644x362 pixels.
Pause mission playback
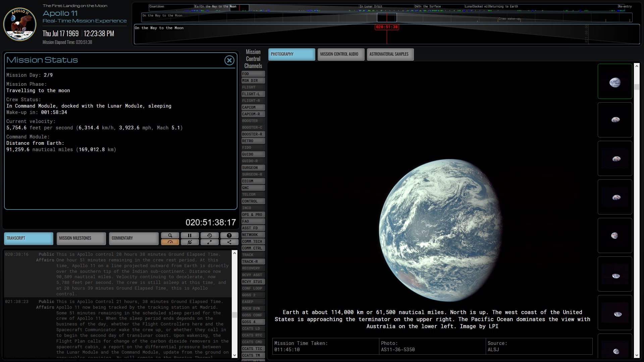click(x=190, y=235)
